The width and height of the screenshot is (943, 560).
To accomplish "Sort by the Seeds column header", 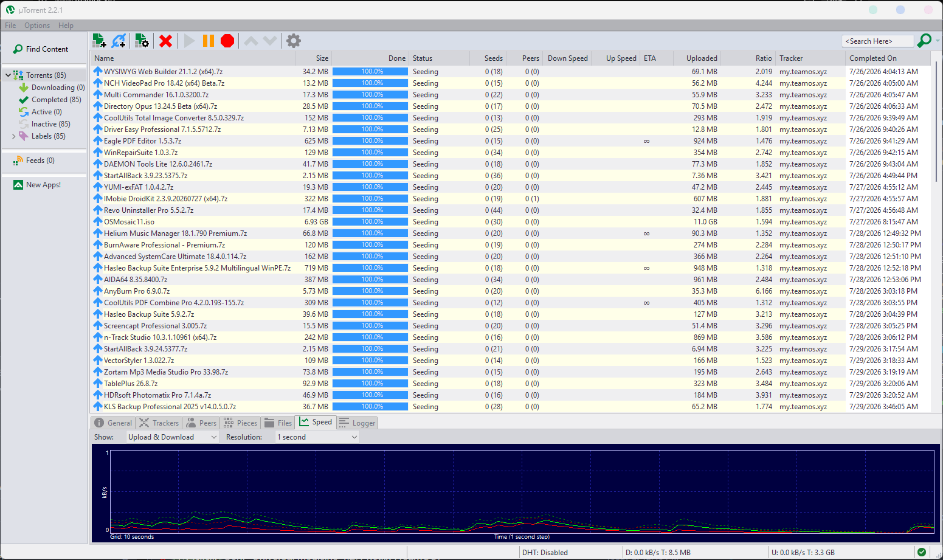I will pyautogui.click(x=488, y=58).
